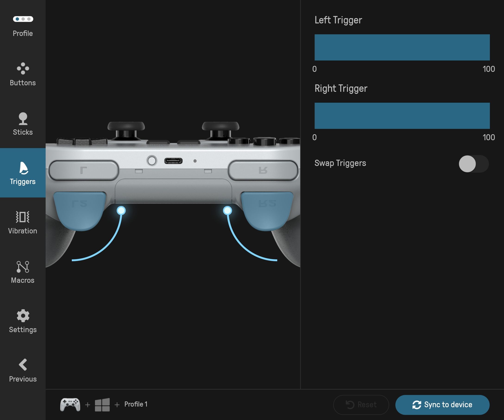The height and width of the screenshot is (420, 504).
Task: Click the Profile 1 label
Action: tap(136, 404)
